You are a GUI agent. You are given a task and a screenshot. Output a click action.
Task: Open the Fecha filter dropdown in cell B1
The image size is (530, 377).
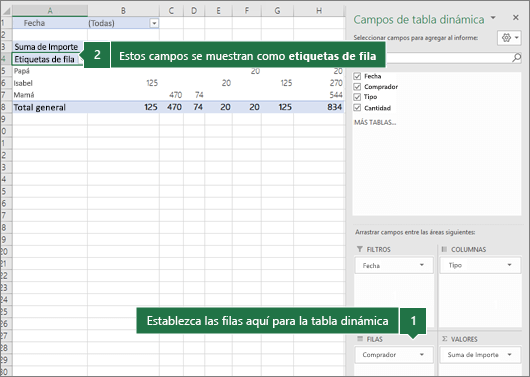tap(154, 23)
